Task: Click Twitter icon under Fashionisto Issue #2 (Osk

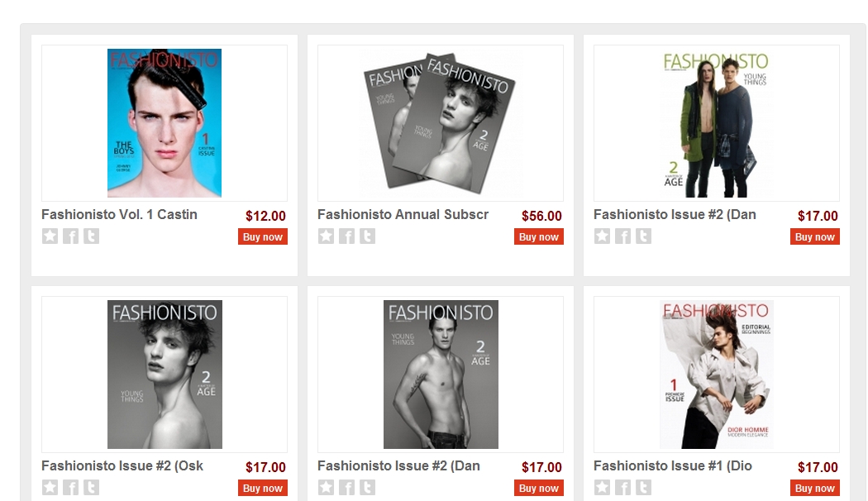Action: tap(91, 488)
